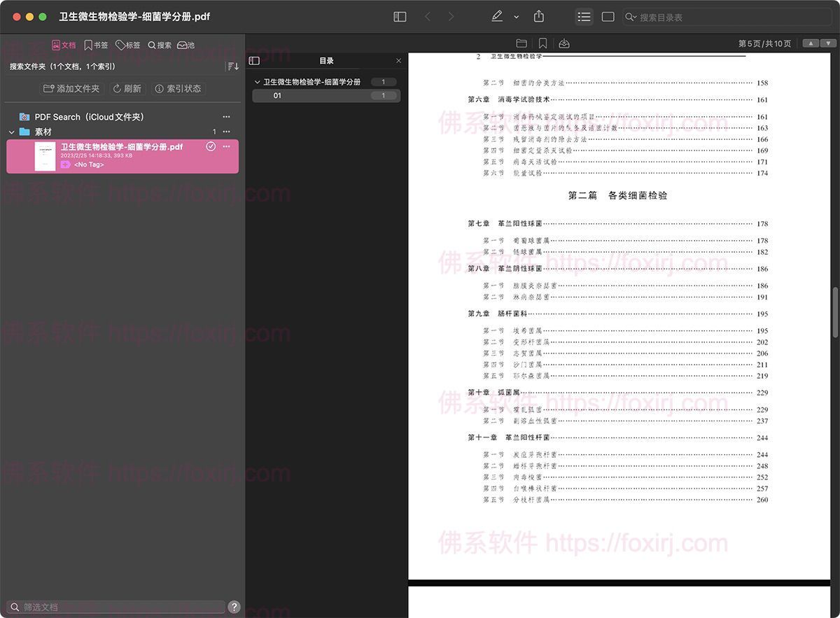This screenshot has width=840, height=618.
Task: Toggle the single page view mode
Action: [608, 16]
